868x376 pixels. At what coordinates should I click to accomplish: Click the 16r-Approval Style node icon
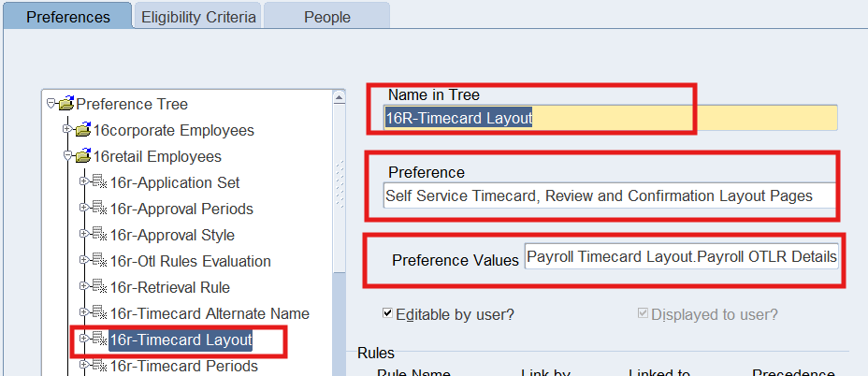(x=99, y=236)
